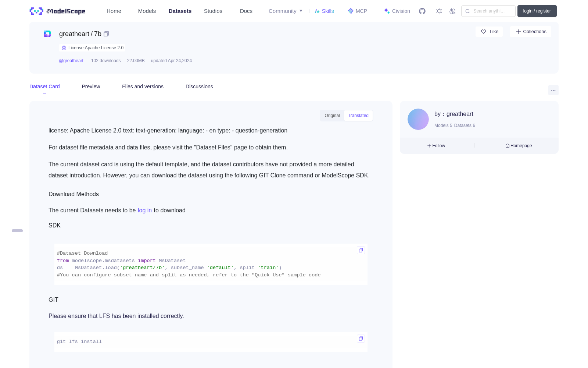Click the heart icon in Like
Screen dimensions: 588x368
pyautogui.click(x=484, y=32)
